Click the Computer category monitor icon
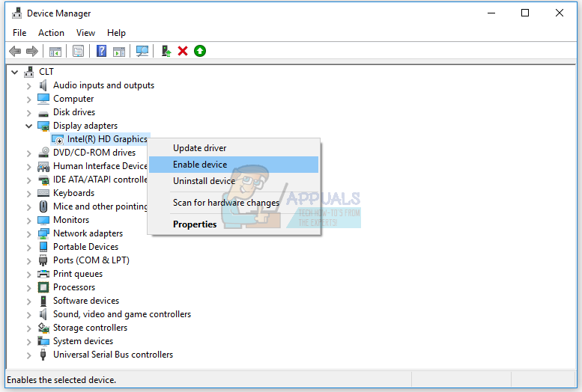 pos(43,99)
